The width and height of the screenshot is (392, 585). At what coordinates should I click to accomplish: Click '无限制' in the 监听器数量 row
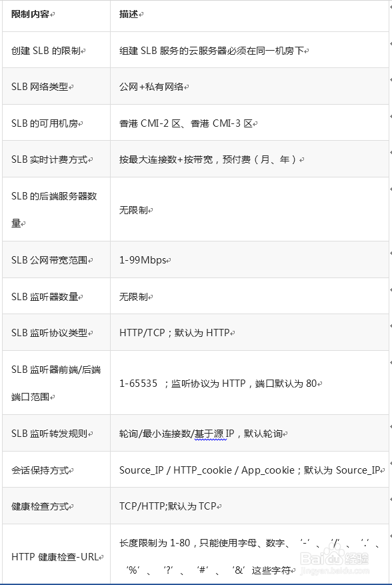click(133, 297)
